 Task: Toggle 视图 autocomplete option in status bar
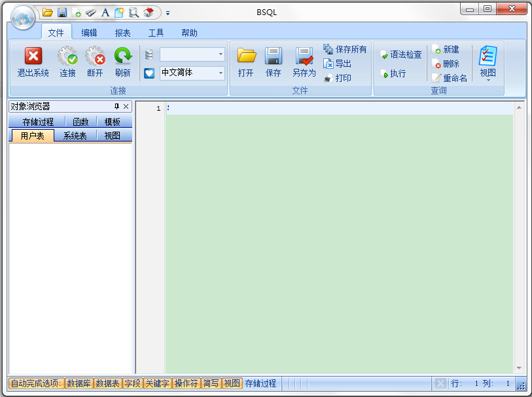coord(232,384)
